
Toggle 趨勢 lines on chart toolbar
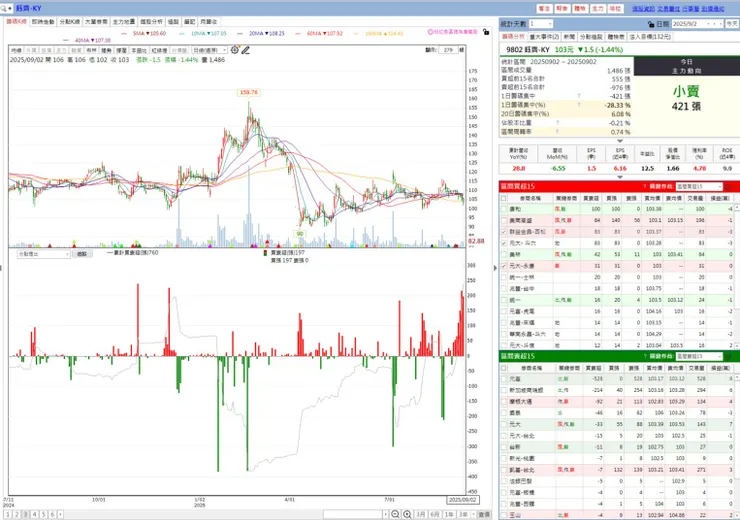coord(106,50)
